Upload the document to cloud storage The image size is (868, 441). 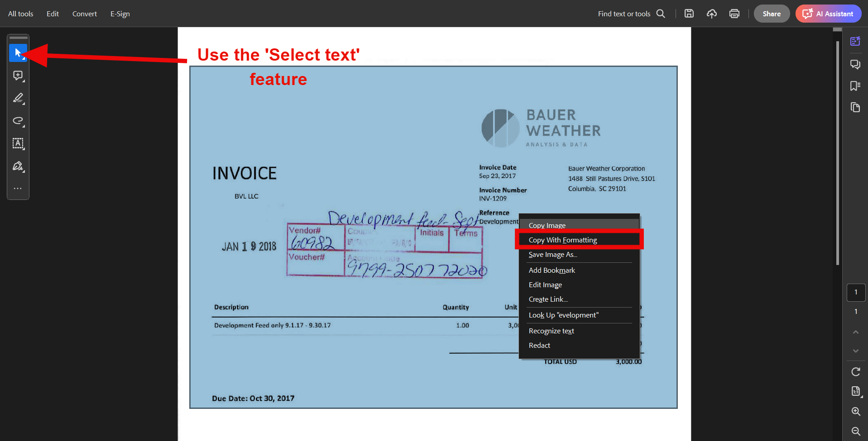click(712, 14)
